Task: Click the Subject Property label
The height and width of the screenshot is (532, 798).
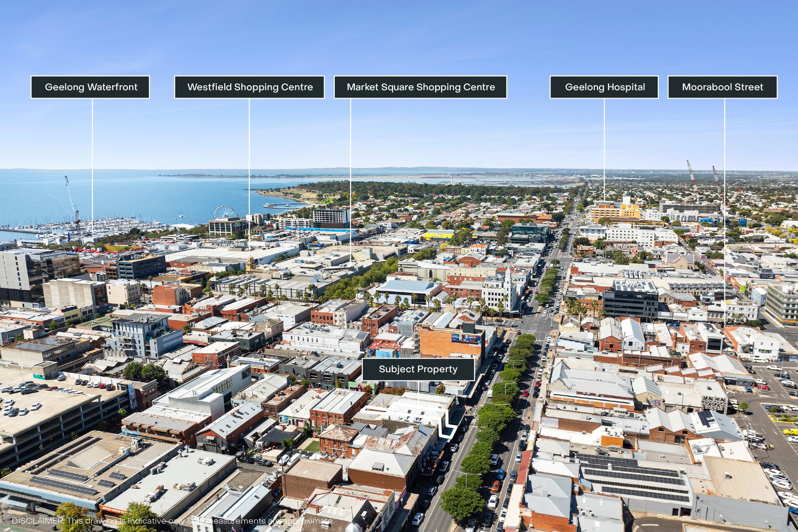Action: coord(418,369)
